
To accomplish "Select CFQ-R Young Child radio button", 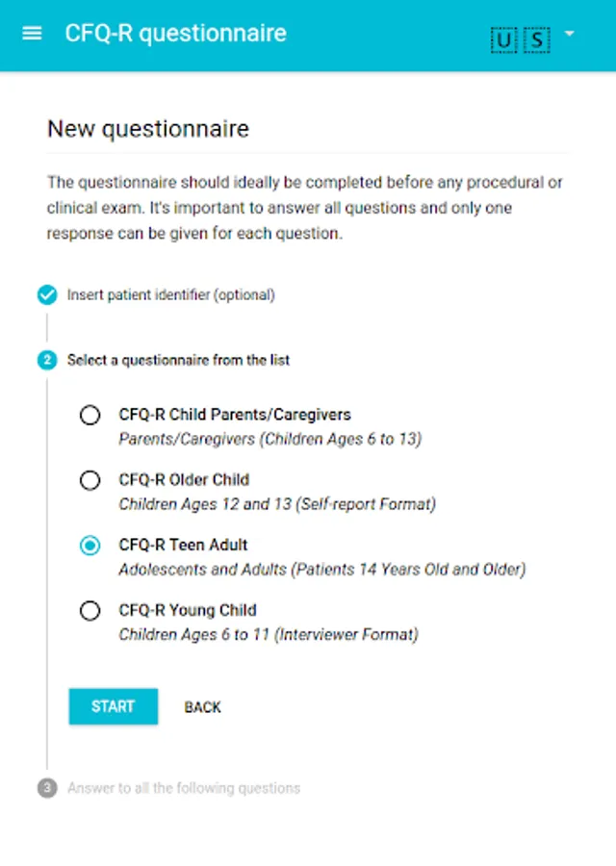I will [90, 610].
